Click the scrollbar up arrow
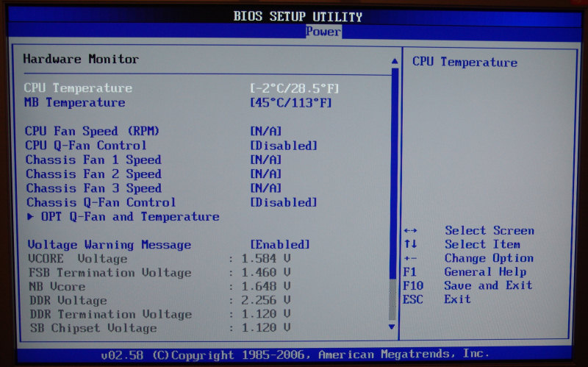 click(x=394, y=61)
